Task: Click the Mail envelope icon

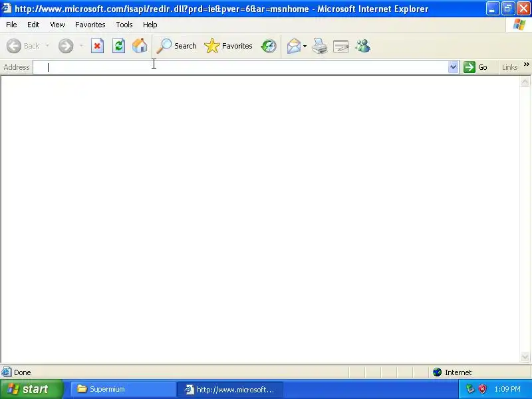Action: pos(294,46)
